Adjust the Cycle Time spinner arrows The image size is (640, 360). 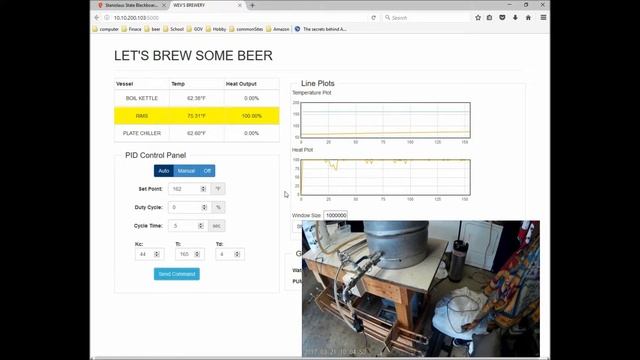(201, 226)
